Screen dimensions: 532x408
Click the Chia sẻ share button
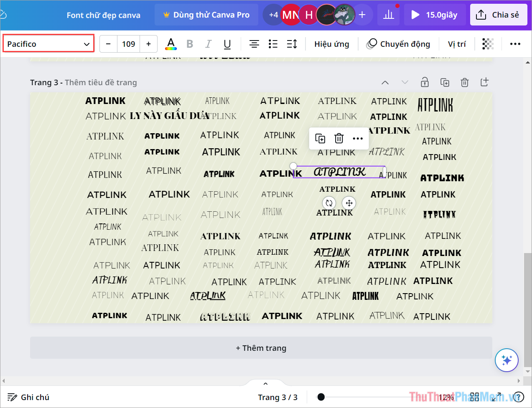[499, 14]
